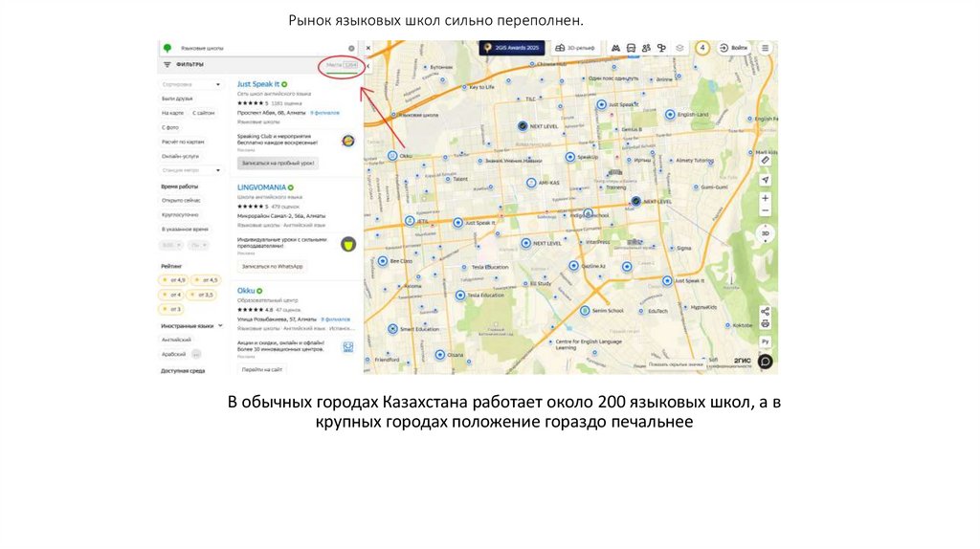Image resolution: width=980 pixels, height=549 pixels.
Task: Show more languages with the ellipsis button
Action: coord(196,354)
